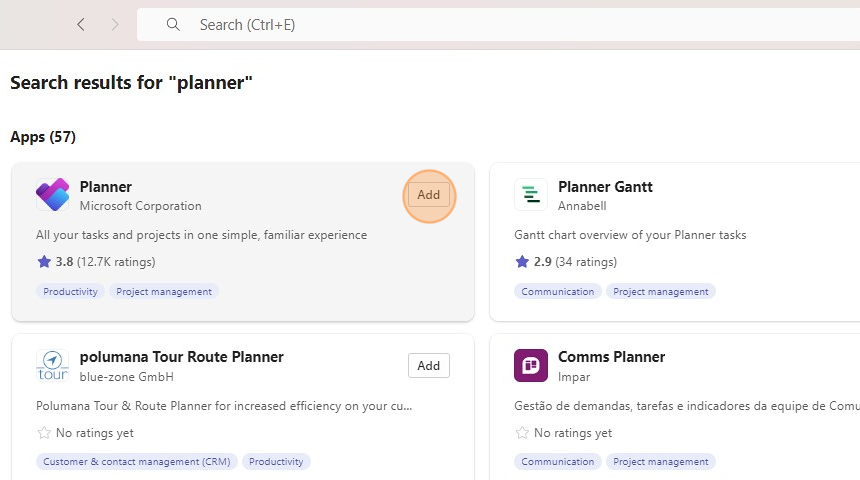
Task: Select the Customer & contact management (CRM) tag
Action: tap(136, 462)
